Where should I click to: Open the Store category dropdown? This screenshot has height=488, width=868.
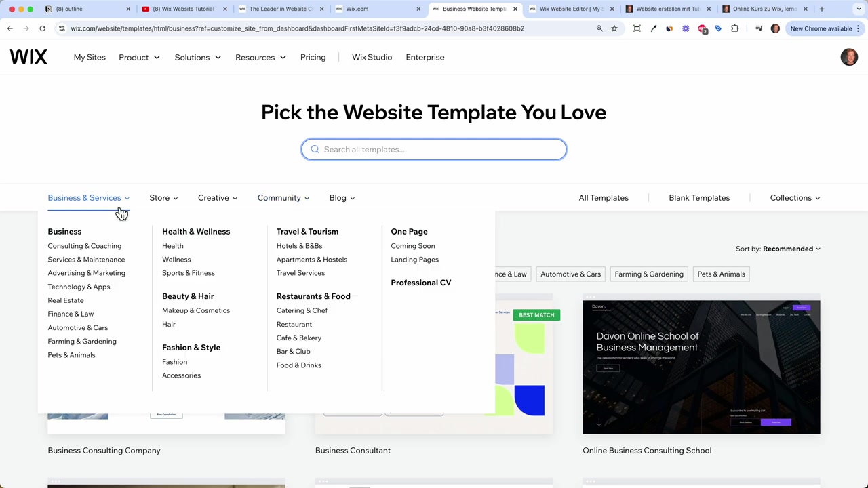(163, 198)
